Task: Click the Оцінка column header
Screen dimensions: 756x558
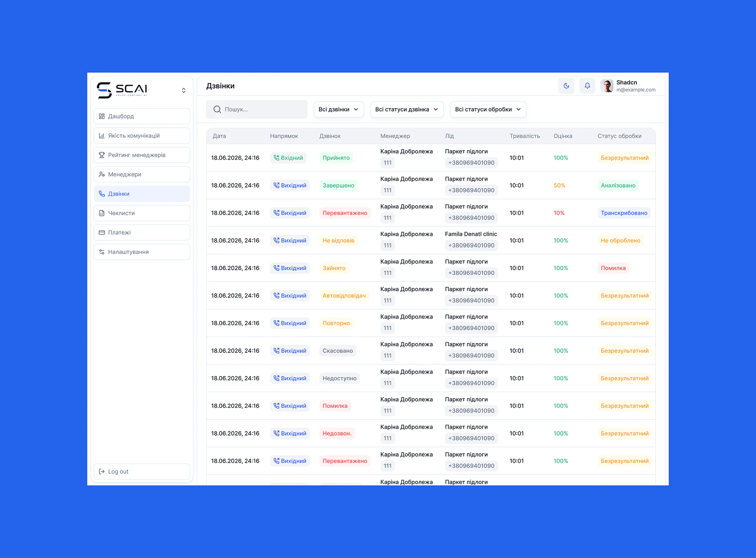Action: (x=563, y=136)
